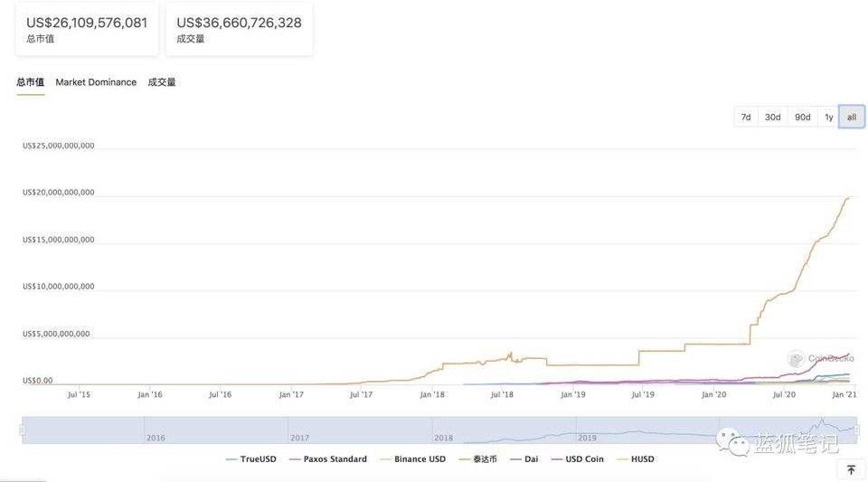Grab the left handle of range navigator
The height and width of the screenshot is (482, 868).
pyautogui.click(x=22, y=430)
